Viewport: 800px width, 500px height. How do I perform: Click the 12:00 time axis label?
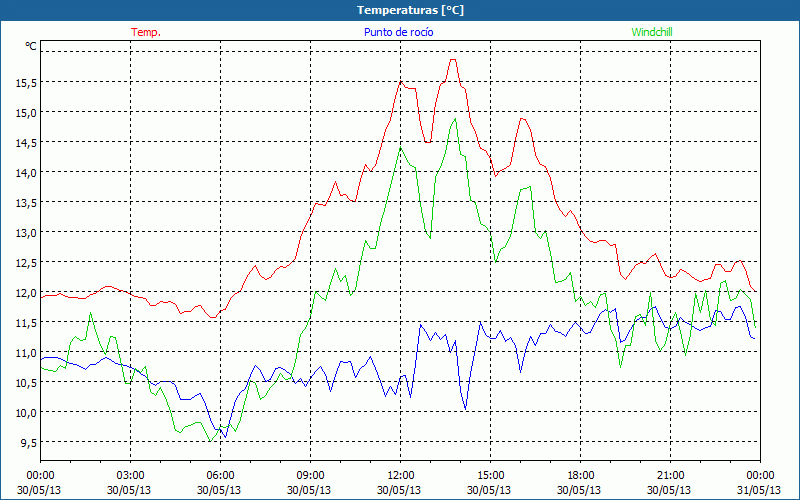click(399, 476)
